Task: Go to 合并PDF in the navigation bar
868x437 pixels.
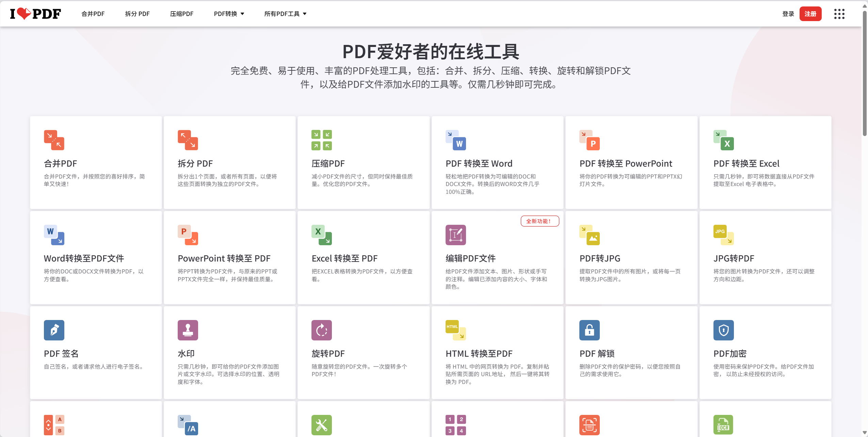Action: click(93, 14)
